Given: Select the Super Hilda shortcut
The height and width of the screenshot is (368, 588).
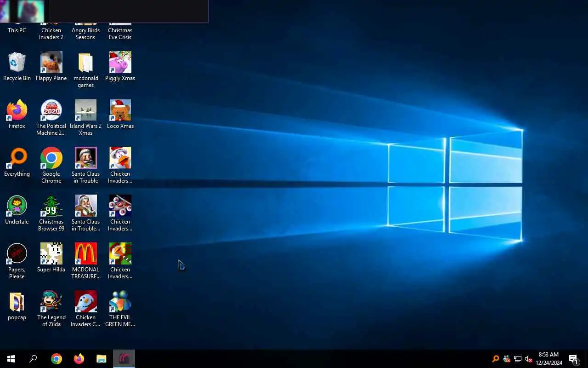Looking at the screenshot, I should 51,258.
